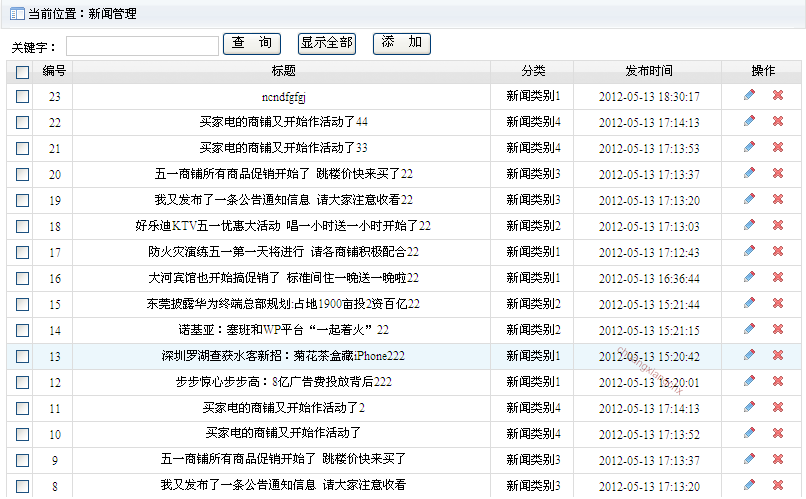Edit news item number 22
The height and width of the screenshot is (499, 806).
coord(749,121)
